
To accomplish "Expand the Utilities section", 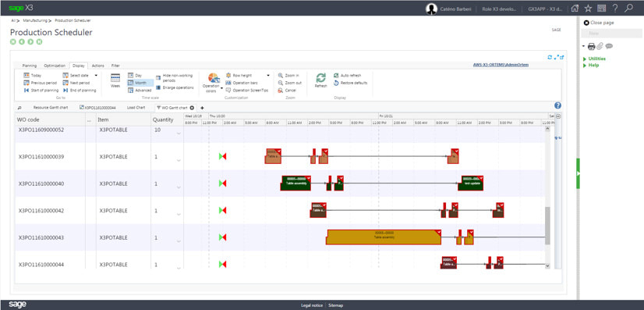I will [x=594, y=59].
